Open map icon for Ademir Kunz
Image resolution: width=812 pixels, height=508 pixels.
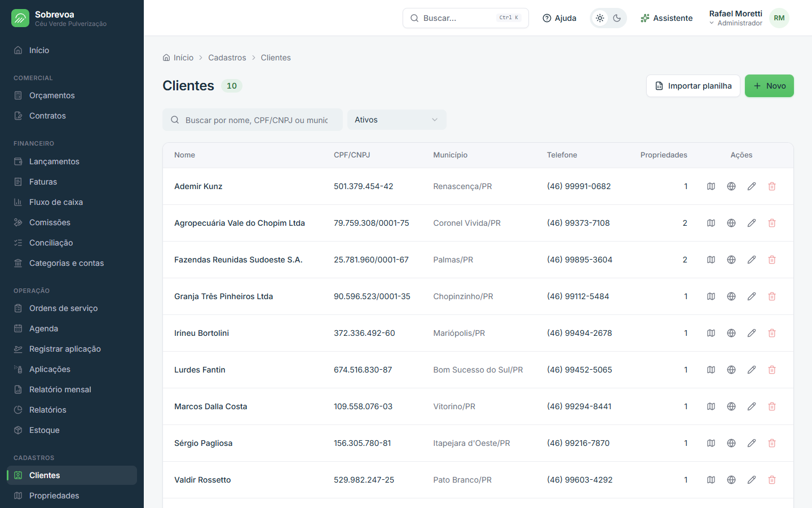click(x=711, y=186)
